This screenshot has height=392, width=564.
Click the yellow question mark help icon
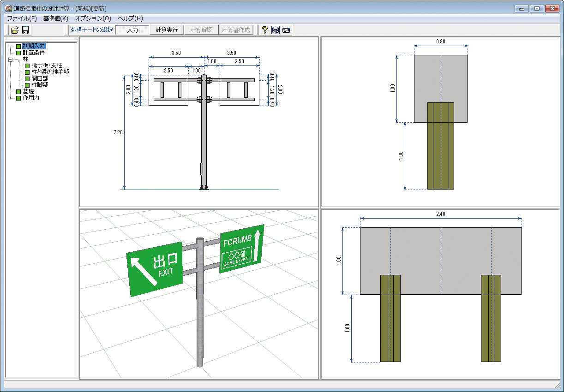[264, 30]
